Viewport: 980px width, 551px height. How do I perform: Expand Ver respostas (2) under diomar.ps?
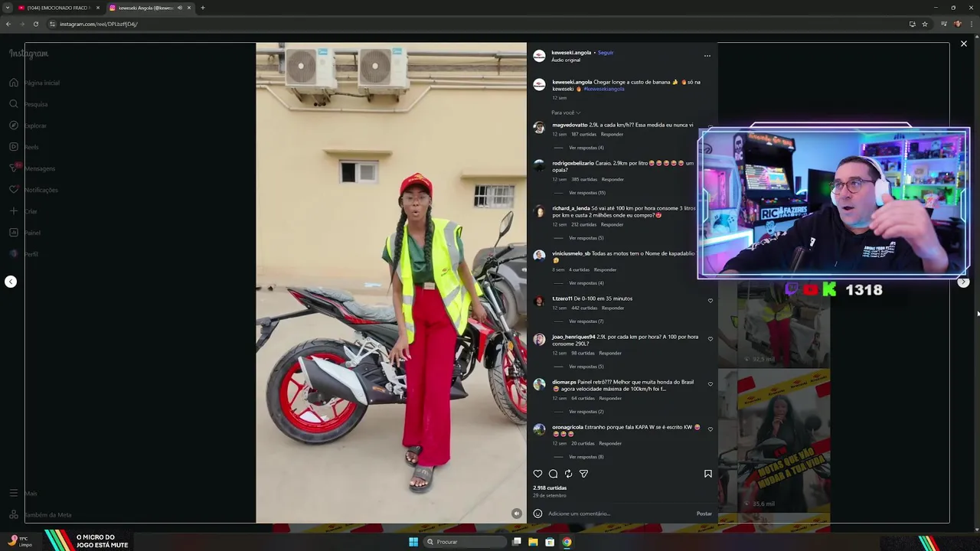coord(586,412)
